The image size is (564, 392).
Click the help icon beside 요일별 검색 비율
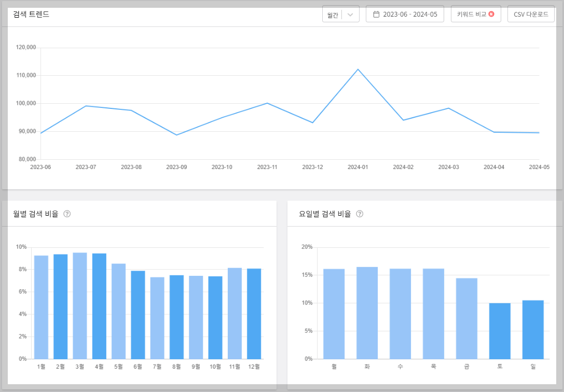pos(360,214)
